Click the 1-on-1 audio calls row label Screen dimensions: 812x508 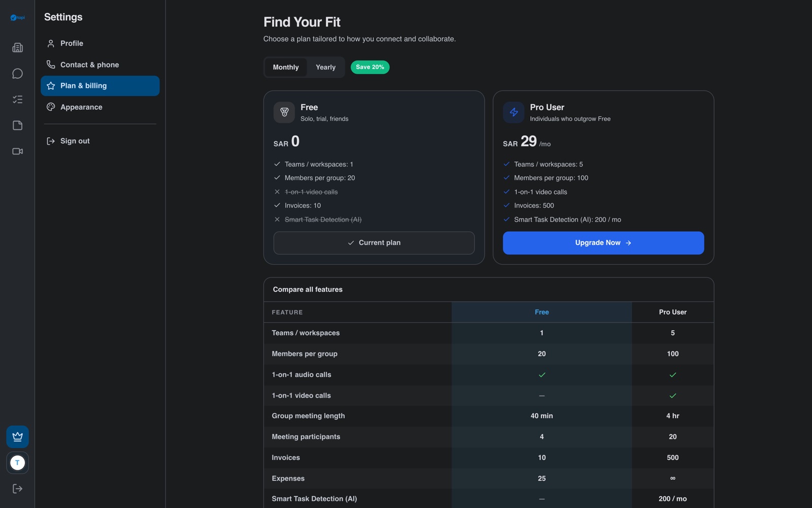301,375
